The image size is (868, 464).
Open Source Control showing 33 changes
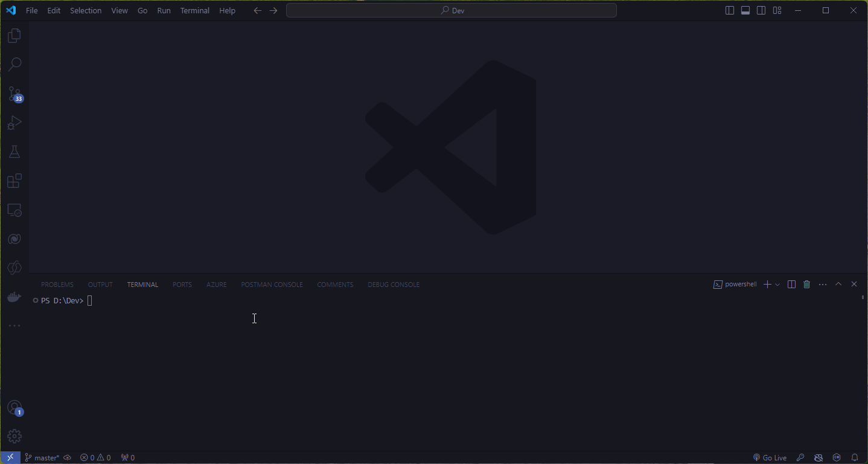14,94
